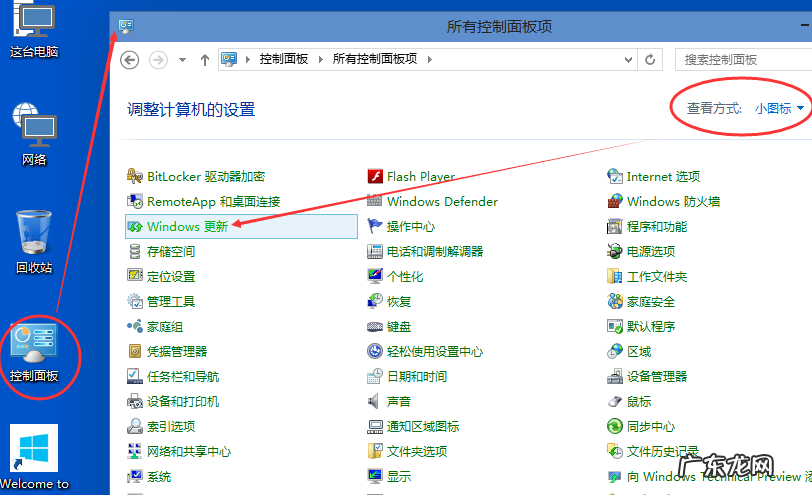Open 索引选项 icon
The image size is (812, 495).
(x=135, y=426)
